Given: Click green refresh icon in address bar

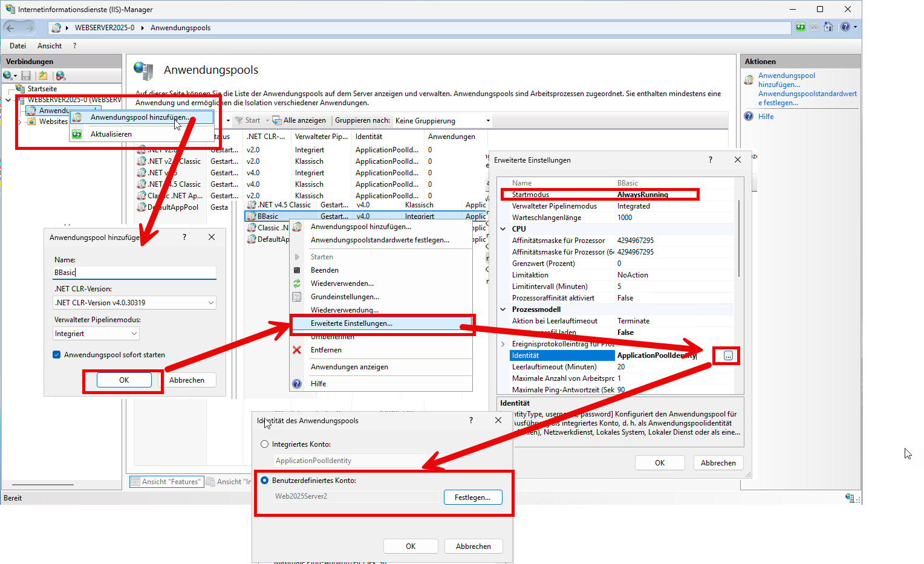Looking at the screenshot, I should coord(801,27).
